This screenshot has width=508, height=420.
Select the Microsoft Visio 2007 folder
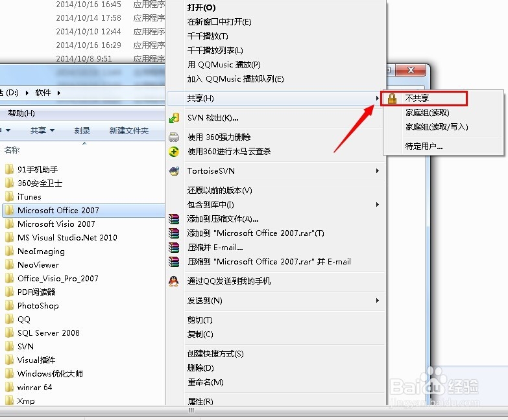click(x=56, y=224)
